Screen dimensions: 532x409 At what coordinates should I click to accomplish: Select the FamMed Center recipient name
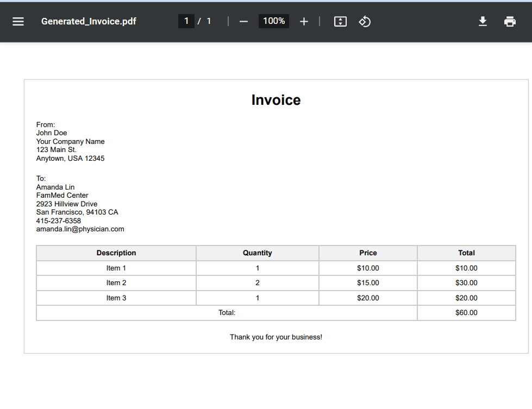62,195
